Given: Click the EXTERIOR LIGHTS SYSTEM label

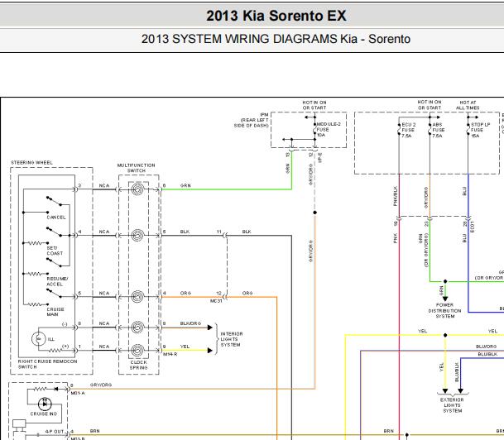Looking at the screenshot, I should [452, 405].
